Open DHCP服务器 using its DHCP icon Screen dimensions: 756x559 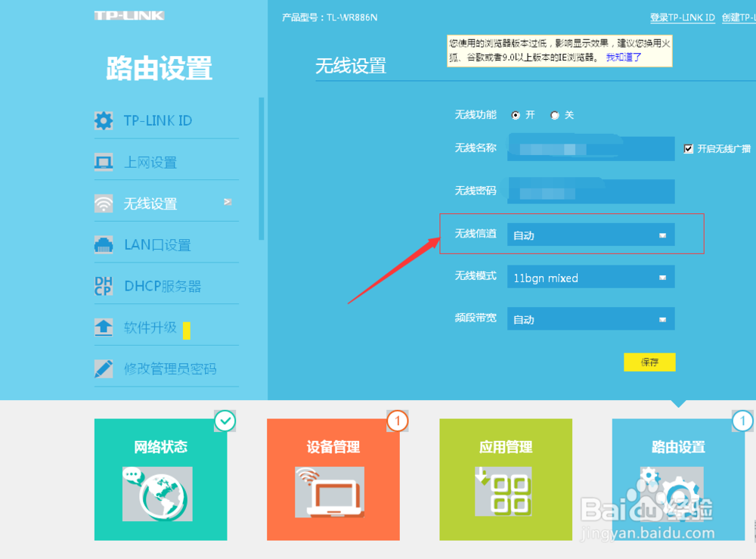(x=104, y=285)
